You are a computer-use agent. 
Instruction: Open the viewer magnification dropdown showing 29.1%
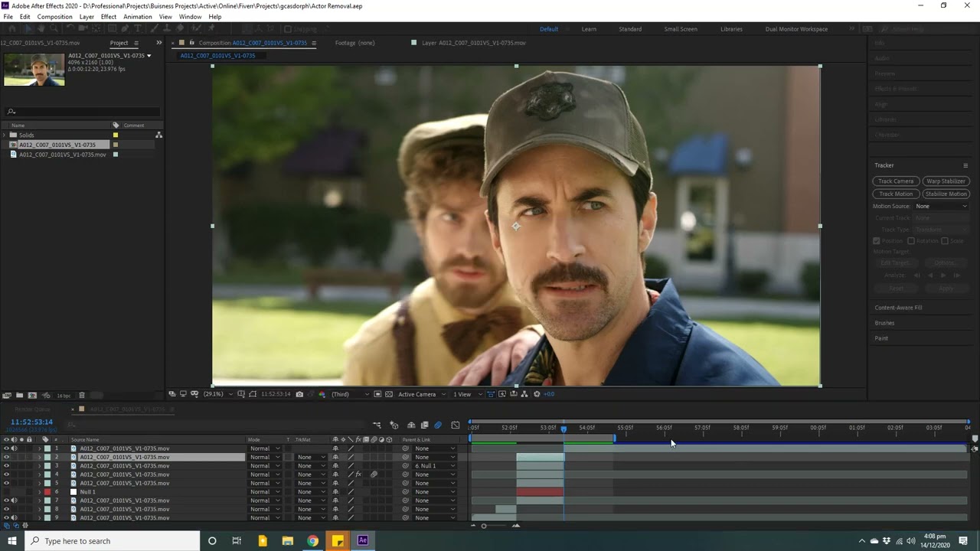[220, 394]
